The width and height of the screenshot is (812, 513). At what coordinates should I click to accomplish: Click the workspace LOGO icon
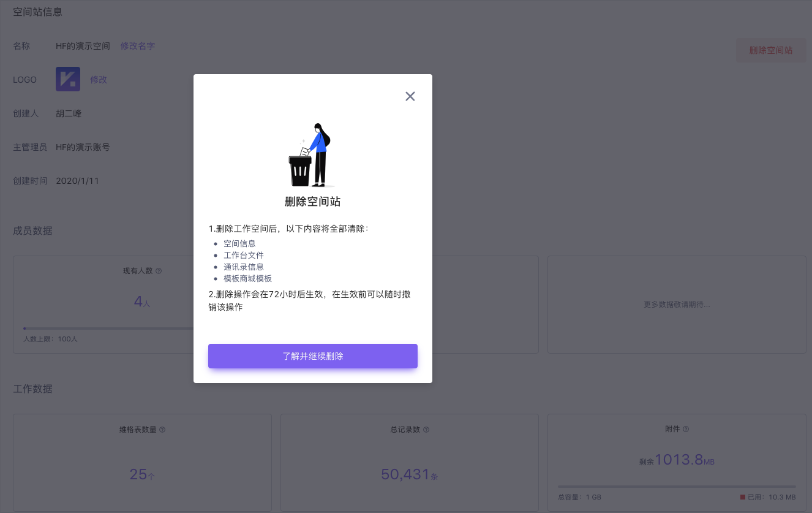(x=68, y=79)
